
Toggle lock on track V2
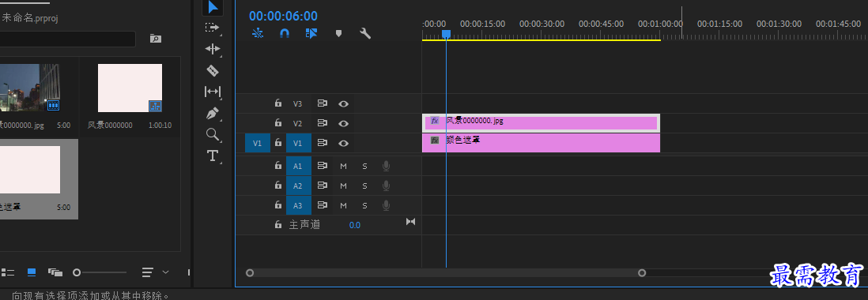278,123
